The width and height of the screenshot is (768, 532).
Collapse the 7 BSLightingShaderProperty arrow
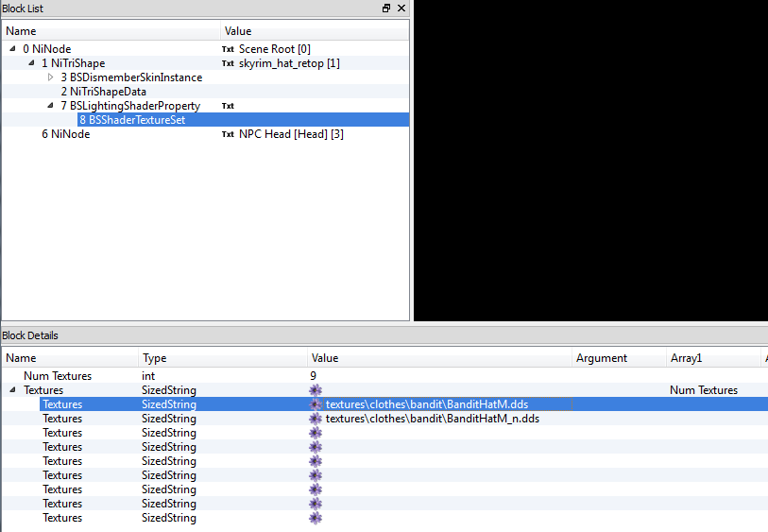coord(50,105)
